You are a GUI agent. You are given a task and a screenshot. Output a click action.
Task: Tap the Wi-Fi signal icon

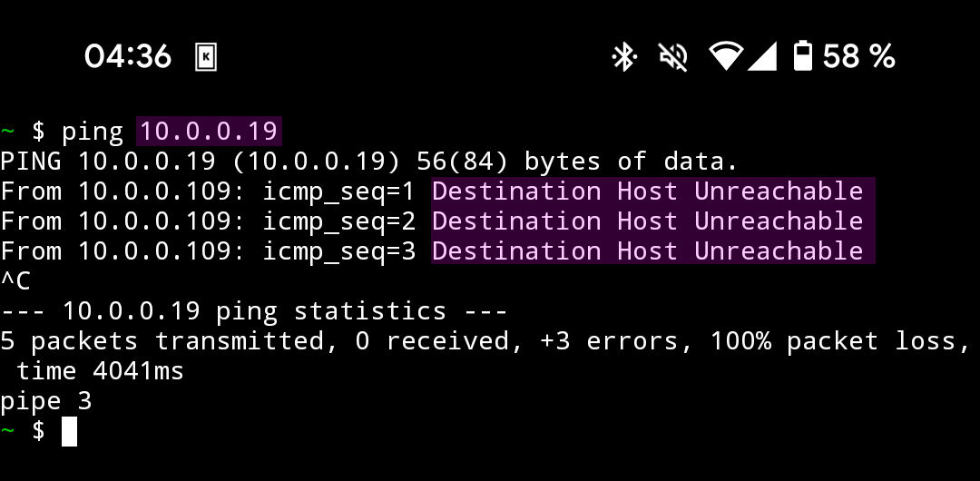pos(726,57)
